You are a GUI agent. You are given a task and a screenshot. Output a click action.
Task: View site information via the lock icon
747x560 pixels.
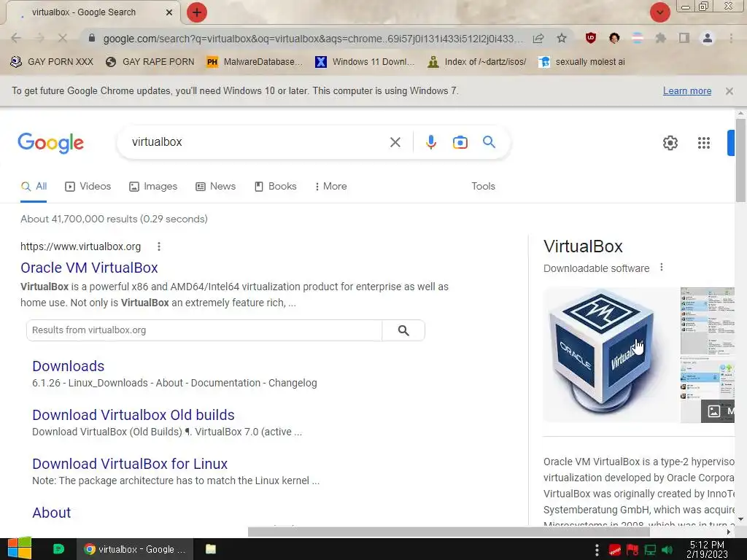(x=92, y=38)
